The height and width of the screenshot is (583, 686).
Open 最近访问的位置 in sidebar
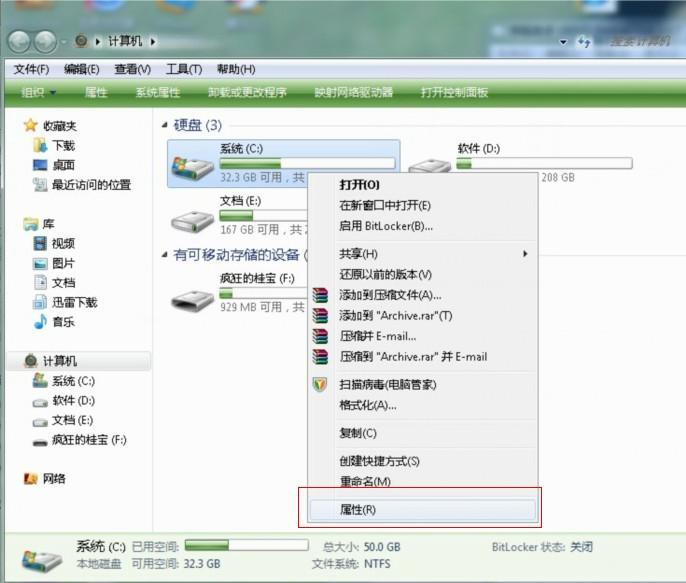[82, 185]
